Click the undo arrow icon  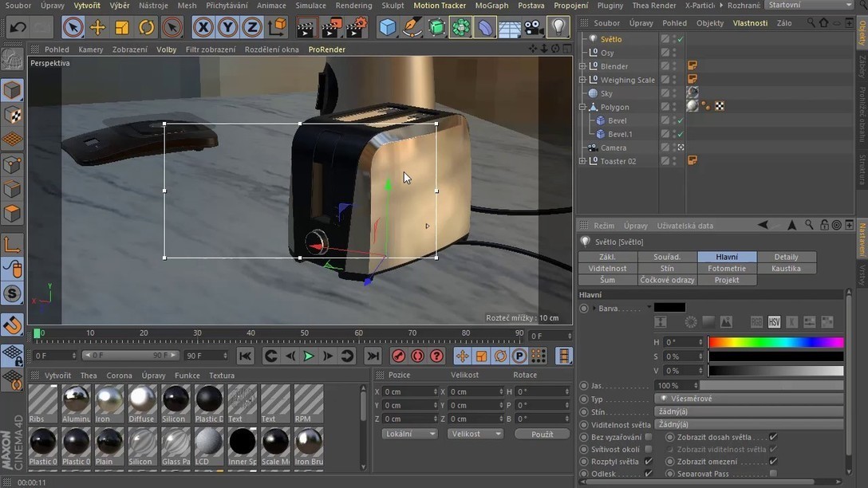[18, 28]
